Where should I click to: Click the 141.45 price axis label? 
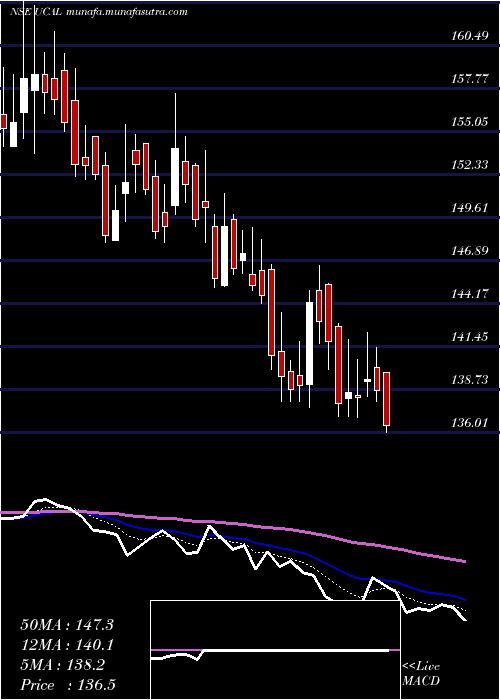tap(468, 337)
